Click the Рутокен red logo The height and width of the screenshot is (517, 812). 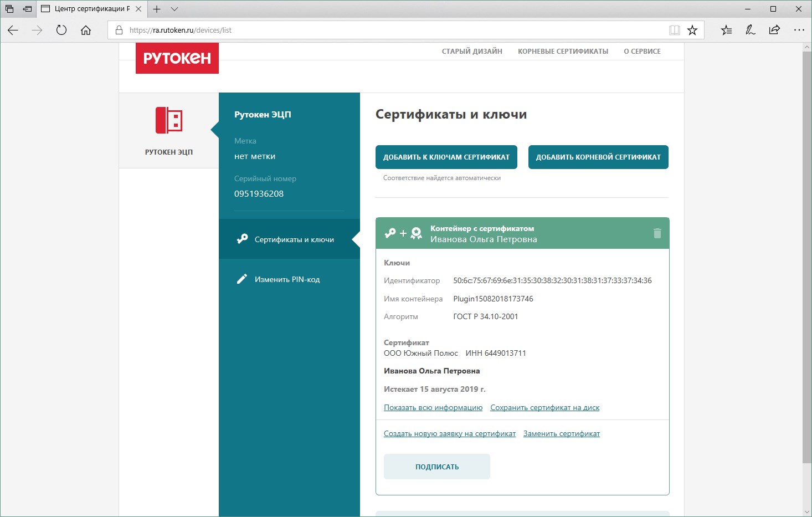(x=177, y=58)
